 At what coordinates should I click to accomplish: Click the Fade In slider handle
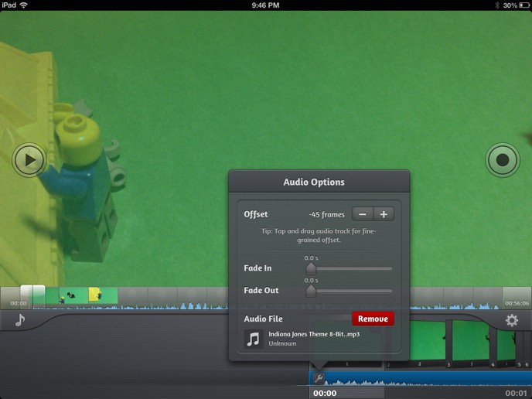[x=311, y=268]
